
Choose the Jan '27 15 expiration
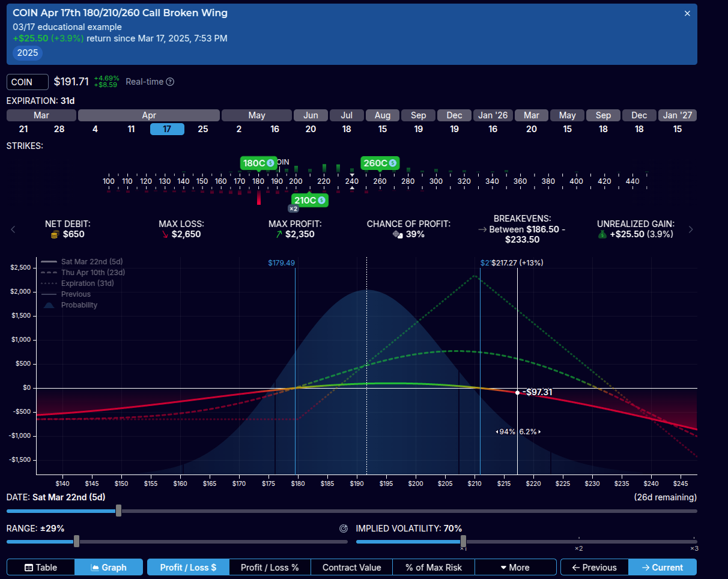[678, 129]
